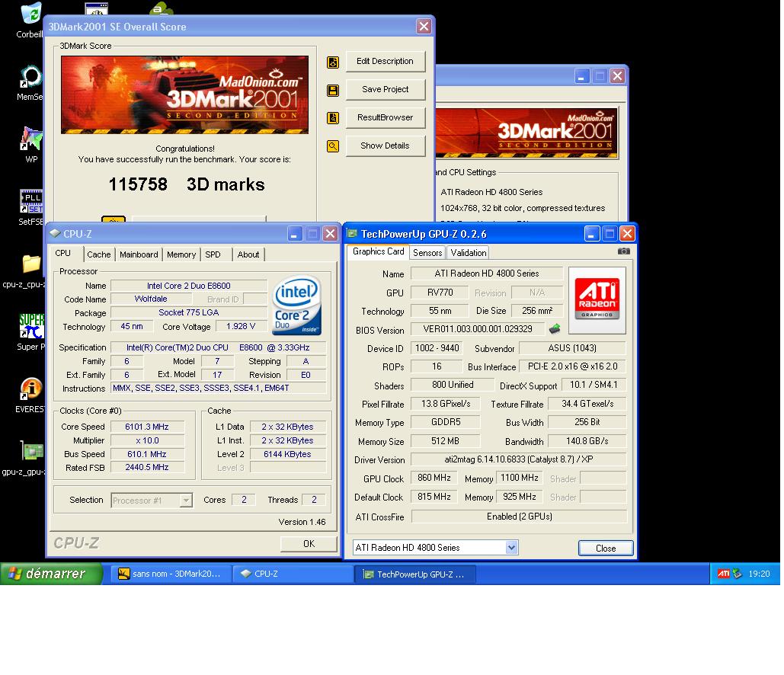
Task: Open the Corbeille desktop icon
Action: click(x=30, y=20)
